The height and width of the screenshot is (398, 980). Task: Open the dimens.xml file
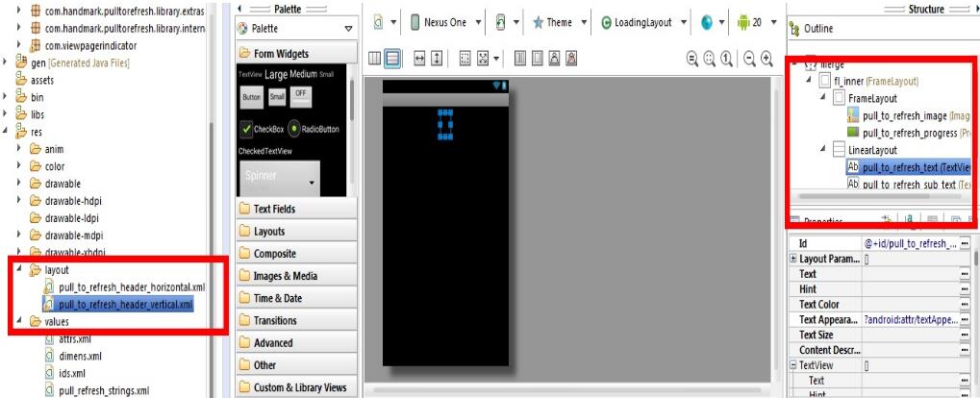(x=72, y=356)
